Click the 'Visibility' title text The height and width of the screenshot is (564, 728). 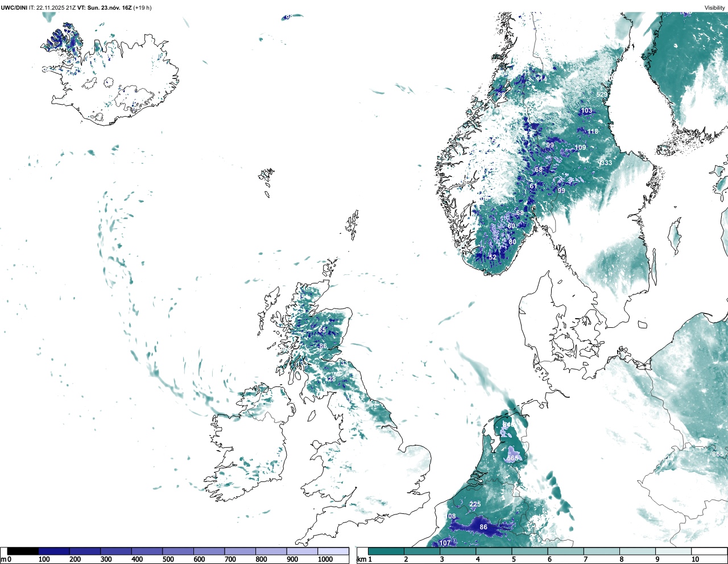[x=715, y=8]
